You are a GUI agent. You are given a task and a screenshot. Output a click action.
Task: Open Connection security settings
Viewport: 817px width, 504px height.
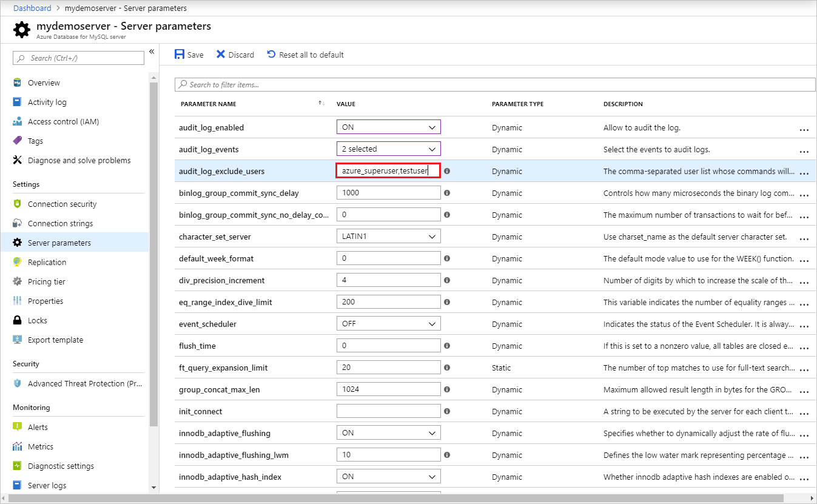(62, 204)
